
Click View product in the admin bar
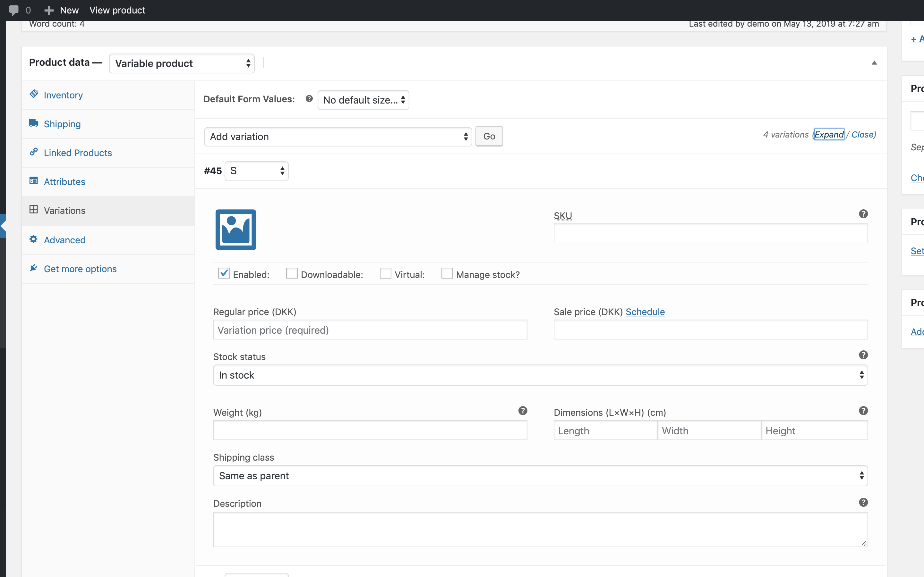point(117,10)
